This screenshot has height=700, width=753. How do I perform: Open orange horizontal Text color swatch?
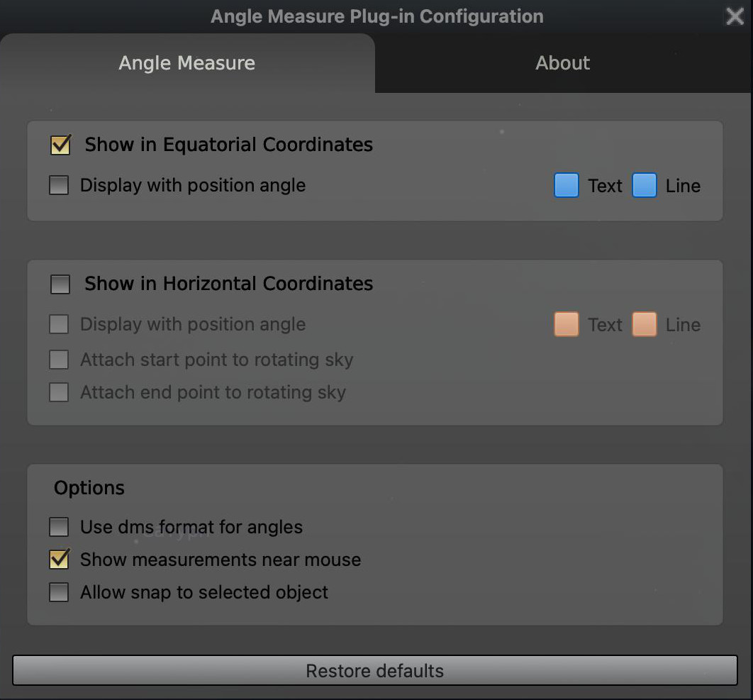coord(567,325)
